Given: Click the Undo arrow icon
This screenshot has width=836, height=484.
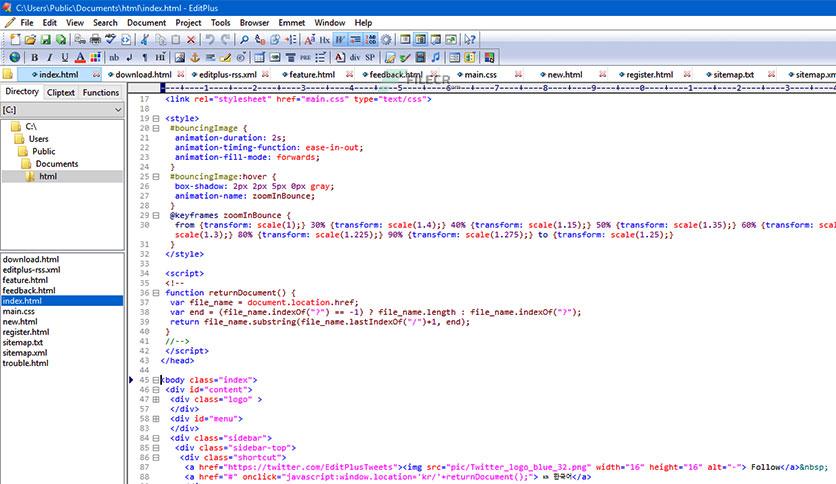Looking at the screenshot, I should point(210,39).
